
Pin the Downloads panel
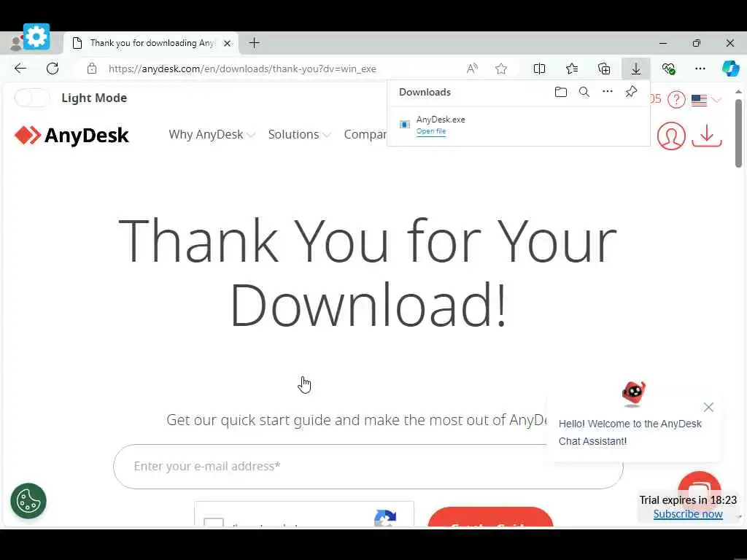(x=631, y=91)
